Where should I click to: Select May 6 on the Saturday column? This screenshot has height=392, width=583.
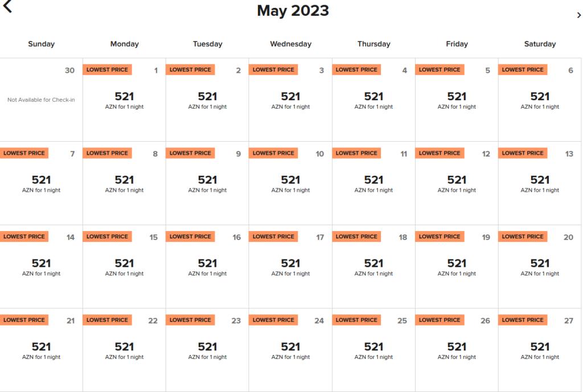pyautogui.click(x=540, y=97)
